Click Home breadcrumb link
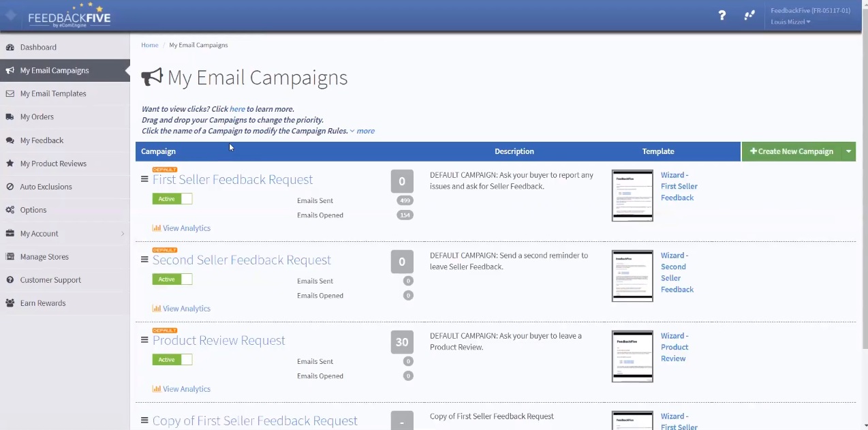The width and height of the screenshot is (868, 430). tap(150, 45)
